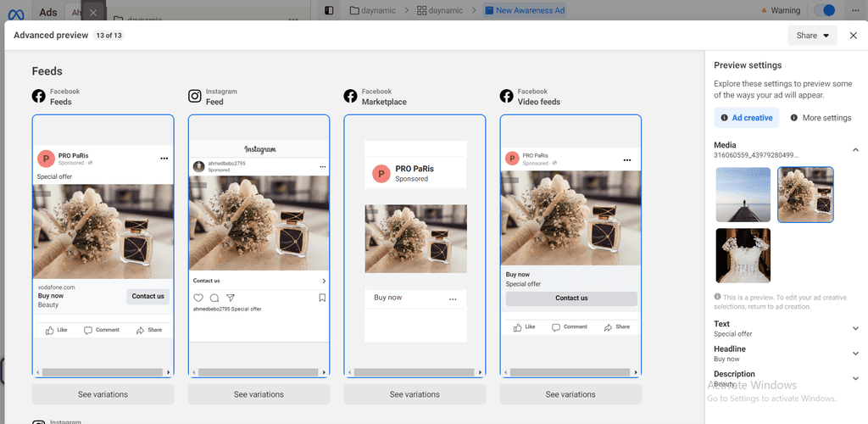Click See variations under Instagram Feed
The height and width of the screenshot is (424, 868).
259,394
